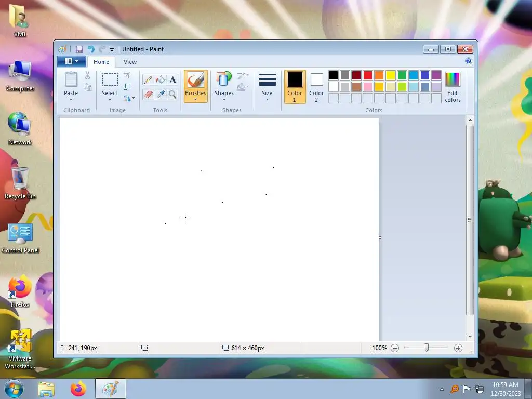The height and width of the screenshot is (399, 532).
Task: Select Control Panel desktop icon
Action: pos(20,238)
